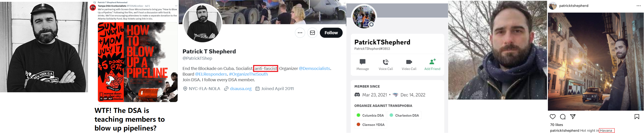Image resolution: width=644 pixels, height=133 pixels.
Task: Click the heart like icon on Instagram post
Action: click(x=552, y=117)
